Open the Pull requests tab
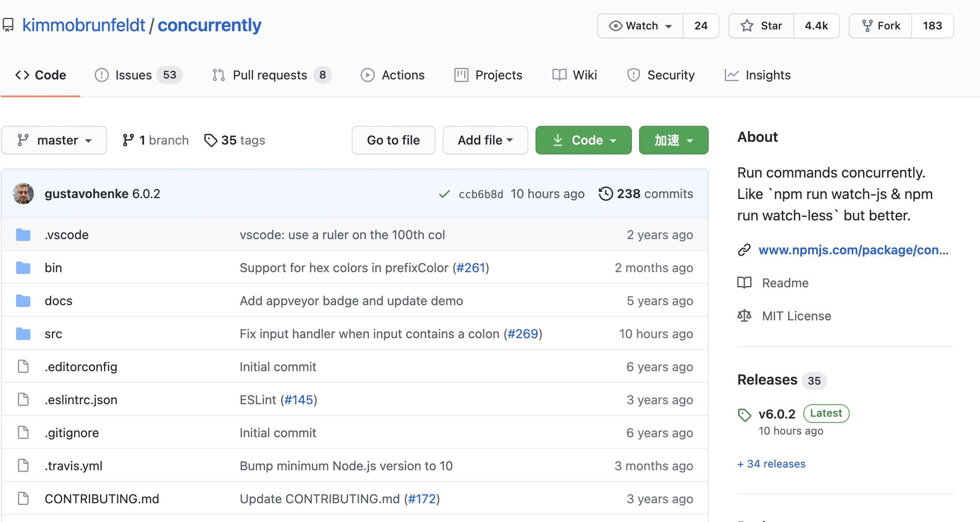Image resolution: width=980 pixels, height=522 pixels. pyautogui.click(x=270, y=75)
